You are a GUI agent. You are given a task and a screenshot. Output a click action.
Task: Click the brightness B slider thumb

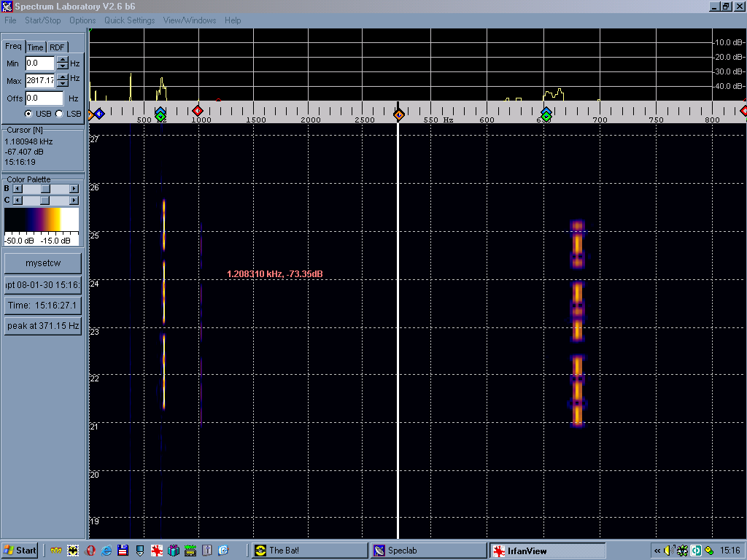click(45, 189)
